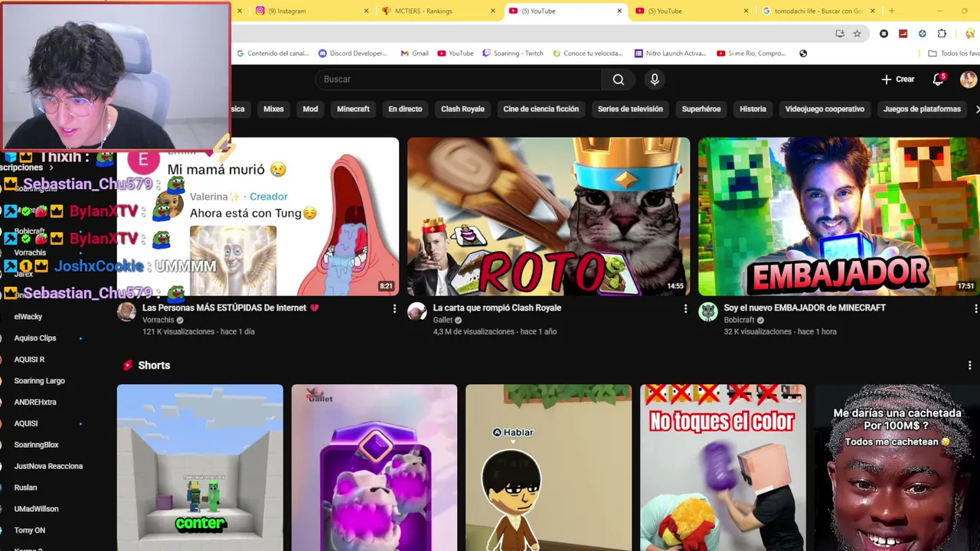Open a new browser tab

point(891,11)
